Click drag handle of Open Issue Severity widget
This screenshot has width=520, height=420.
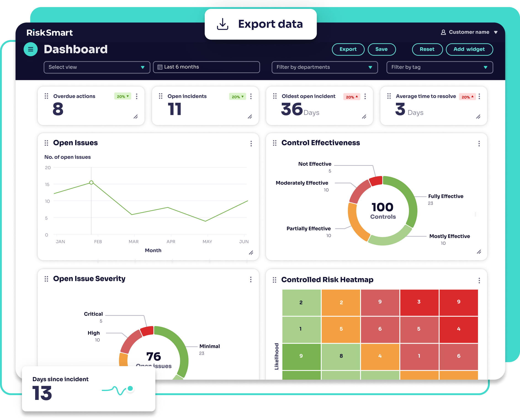(x=46, y=279)
